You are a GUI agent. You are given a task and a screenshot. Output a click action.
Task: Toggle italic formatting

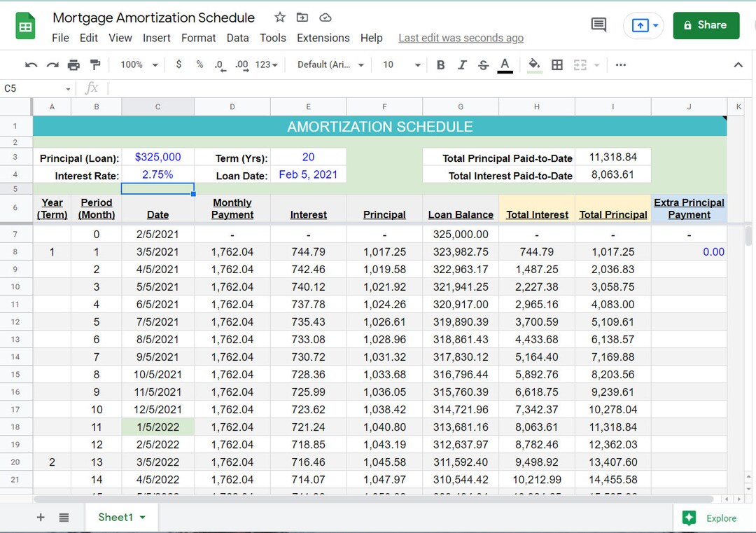pos(461,64)
